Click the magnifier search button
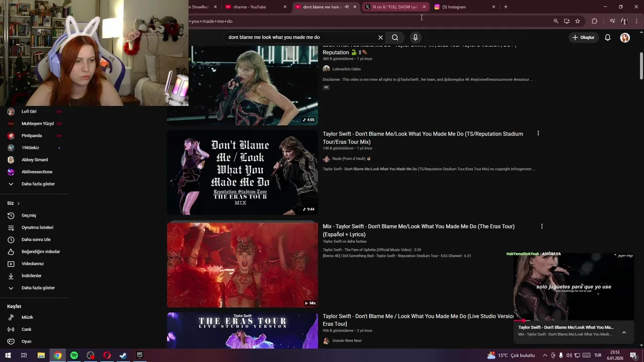The height and width of the screenshot is (362, 644). click(x=395, y=37)
